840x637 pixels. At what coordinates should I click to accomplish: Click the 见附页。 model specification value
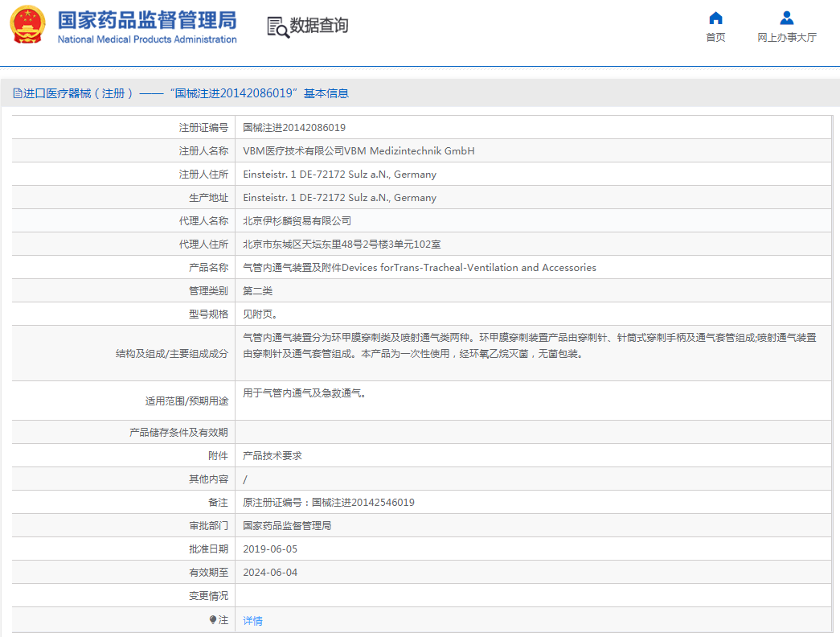[x=260, y=314]
